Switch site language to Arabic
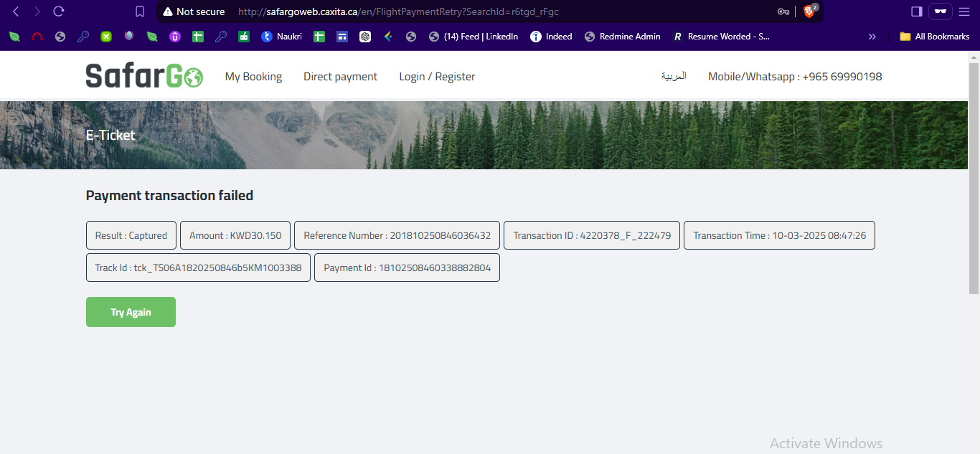The image size is (980, 454). [x=674, y=76]
